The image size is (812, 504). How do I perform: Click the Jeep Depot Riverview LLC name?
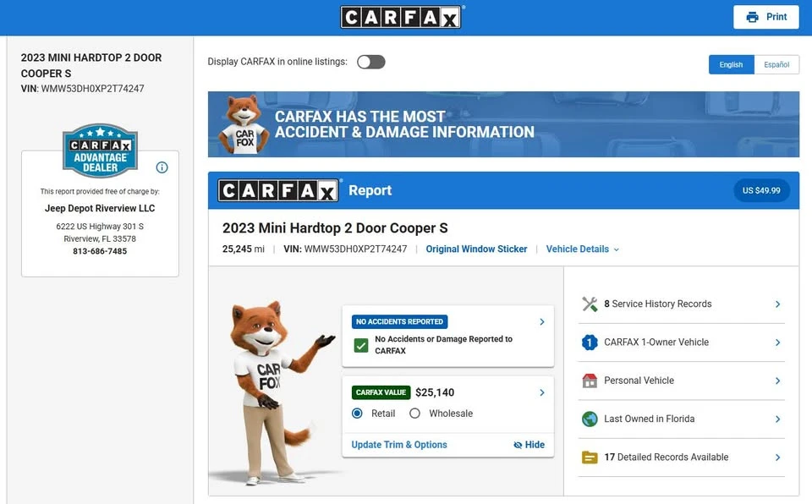click(x=100, y=208)
